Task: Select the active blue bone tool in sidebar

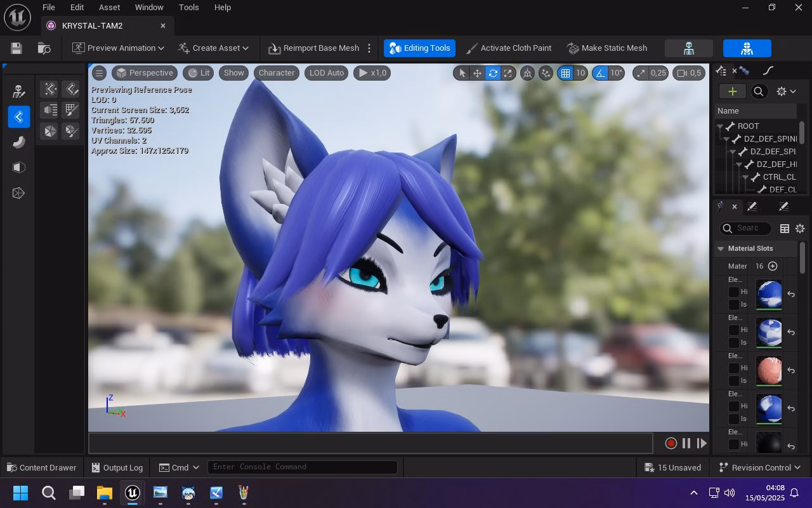Action: pyautogui.click(x=18, y=117)
